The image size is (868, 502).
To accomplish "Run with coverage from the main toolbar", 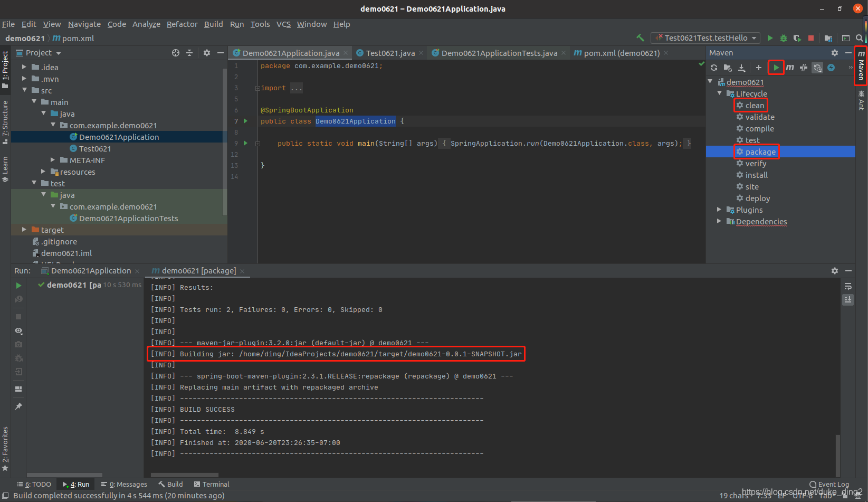I will (797, 38).
